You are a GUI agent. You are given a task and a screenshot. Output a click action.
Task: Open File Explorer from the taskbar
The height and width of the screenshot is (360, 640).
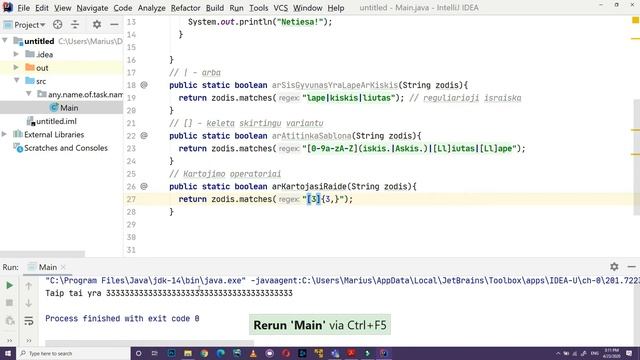188,353
